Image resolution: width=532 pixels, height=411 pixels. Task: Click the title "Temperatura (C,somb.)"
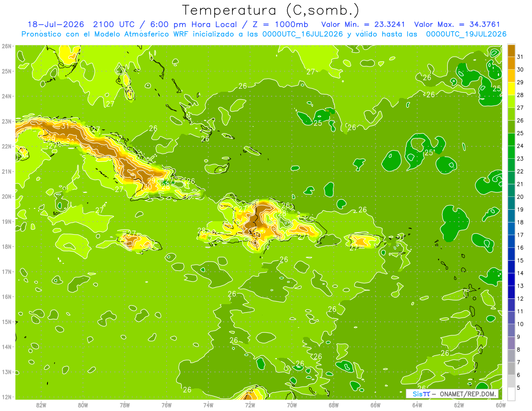[271, 10]
